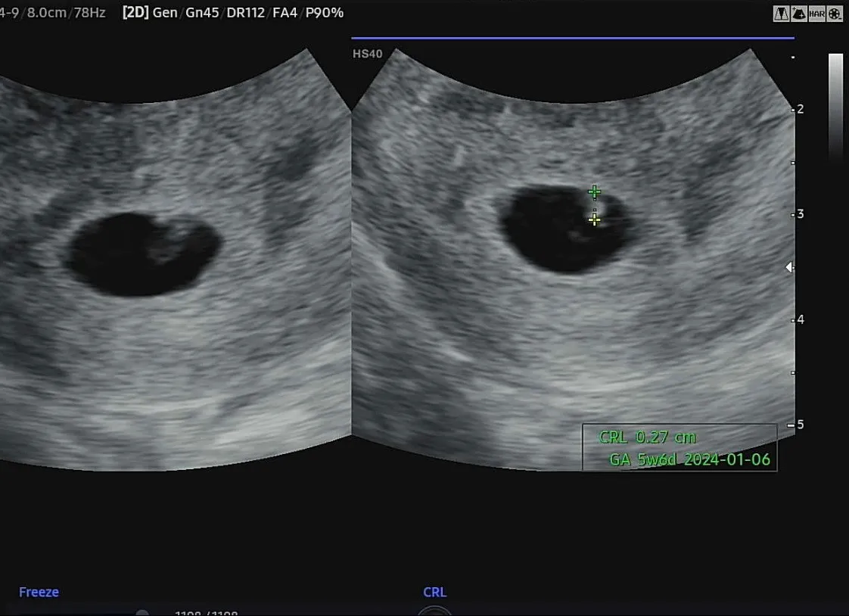Click the GA 5w6d 2024-01-06 result line

click(x=689, y=459)
